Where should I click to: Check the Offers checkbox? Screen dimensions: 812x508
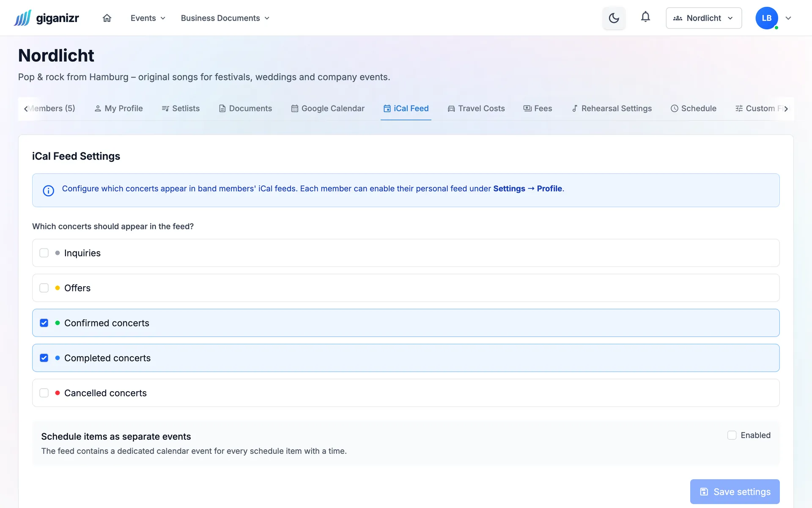pos(44,288)
